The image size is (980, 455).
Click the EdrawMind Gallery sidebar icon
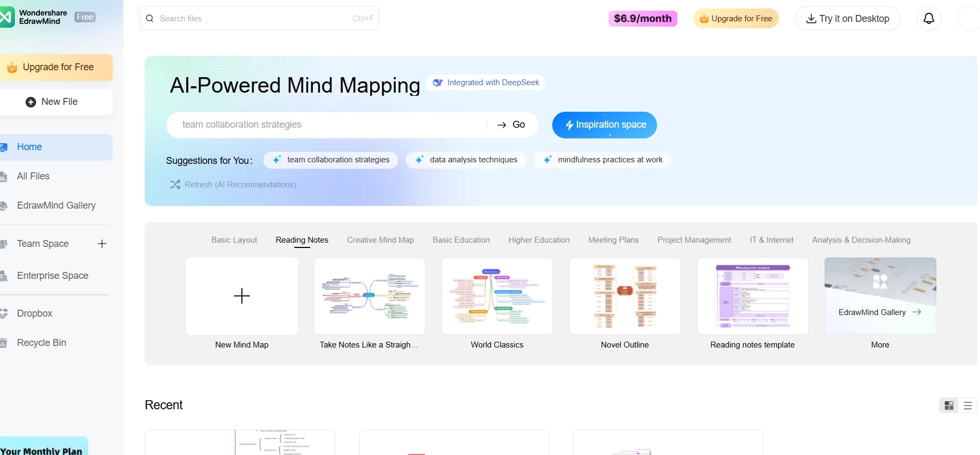tap(3, 206)
